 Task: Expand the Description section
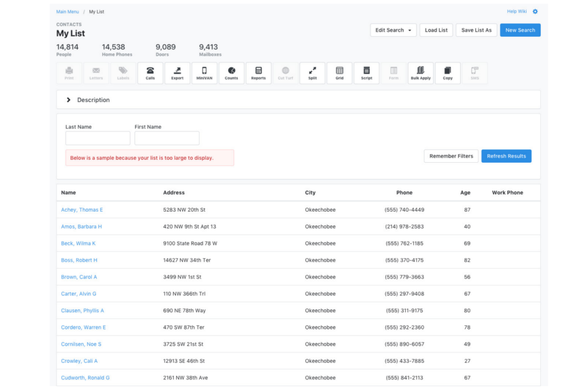(69, 100)
